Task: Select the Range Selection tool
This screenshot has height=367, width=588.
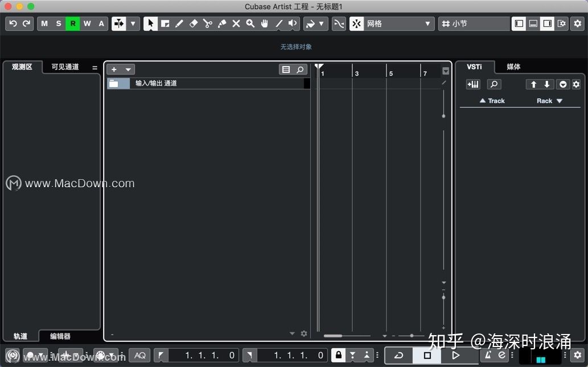Action: point(165,24)
